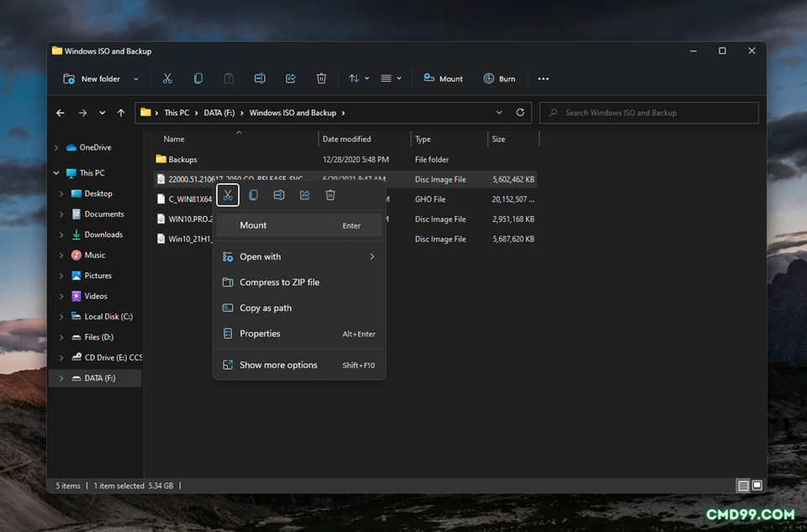Open the Open with submenu
The width and height of the screenshot is (807, 532).
coord(299,256)
